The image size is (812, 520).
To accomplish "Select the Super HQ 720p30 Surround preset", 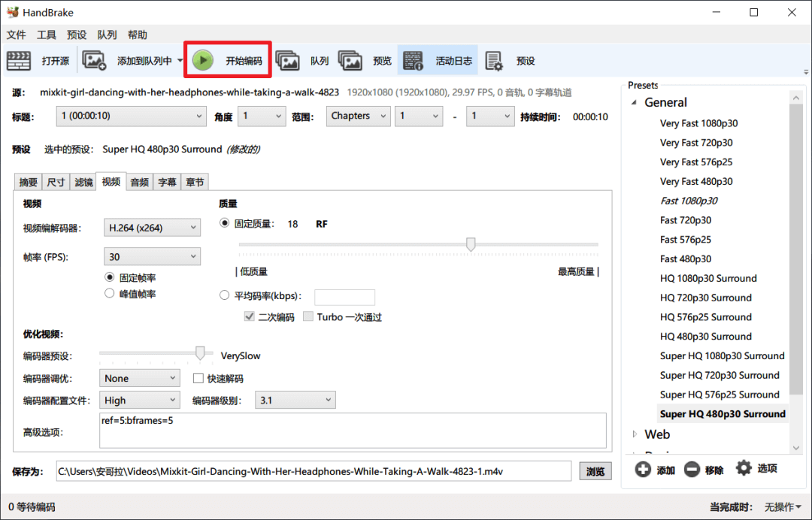I will [x=720, y=375].
